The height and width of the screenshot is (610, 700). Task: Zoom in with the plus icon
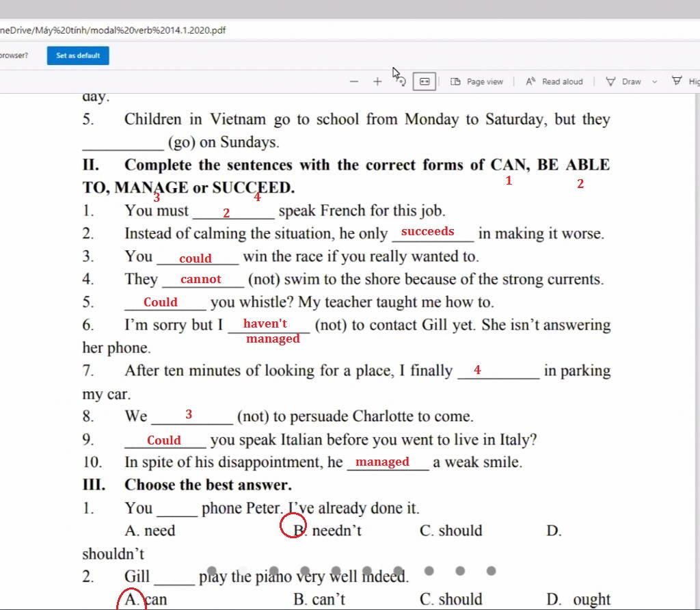coord(377,81)
